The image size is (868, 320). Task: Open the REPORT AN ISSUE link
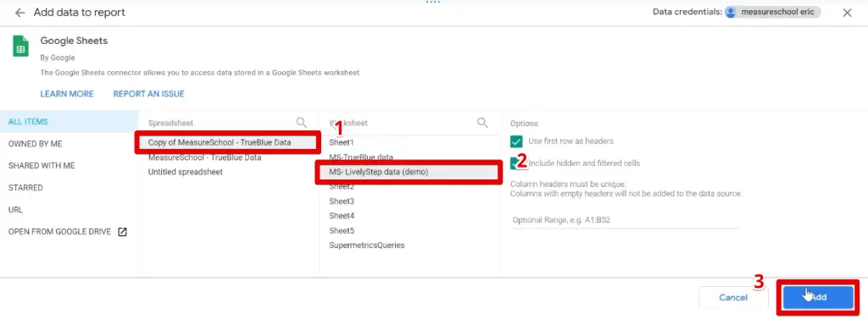tap(149, 94)
